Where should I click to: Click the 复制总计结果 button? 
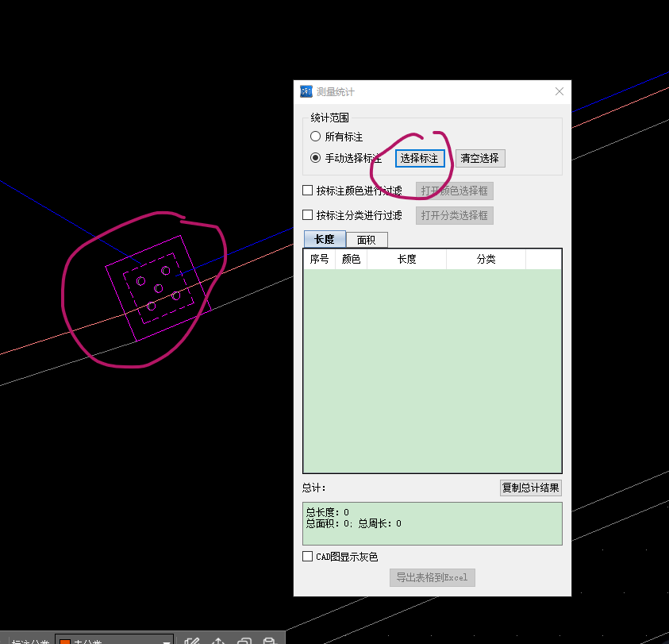(530, 488)
